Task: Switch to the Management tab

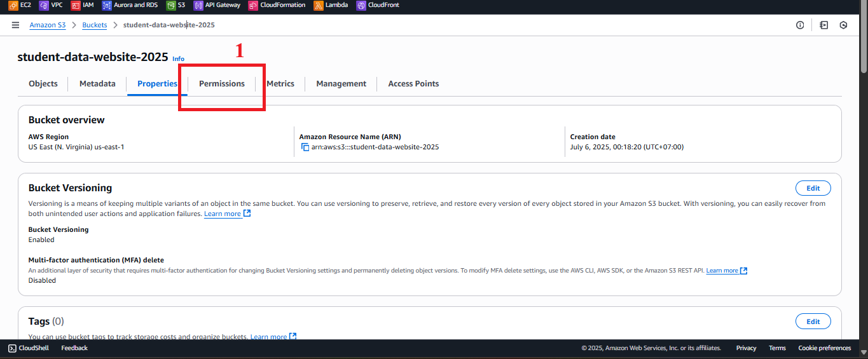Action: click(x=341, y=83)
